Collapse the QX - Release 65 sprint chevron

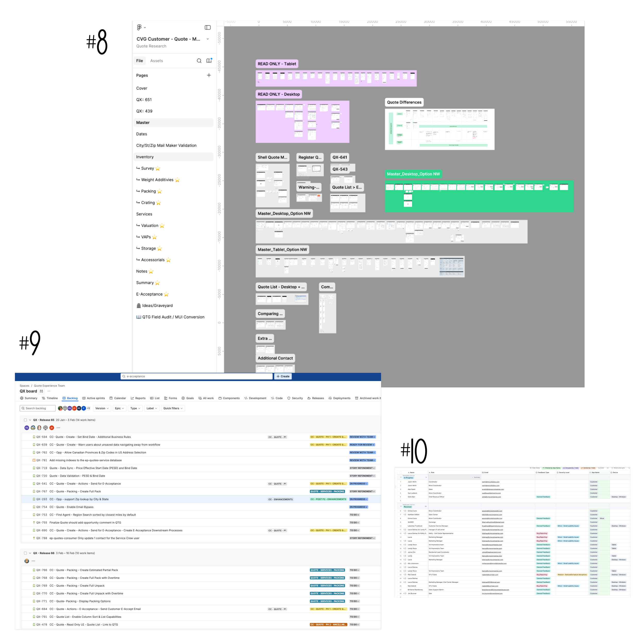tap(30, 420)
